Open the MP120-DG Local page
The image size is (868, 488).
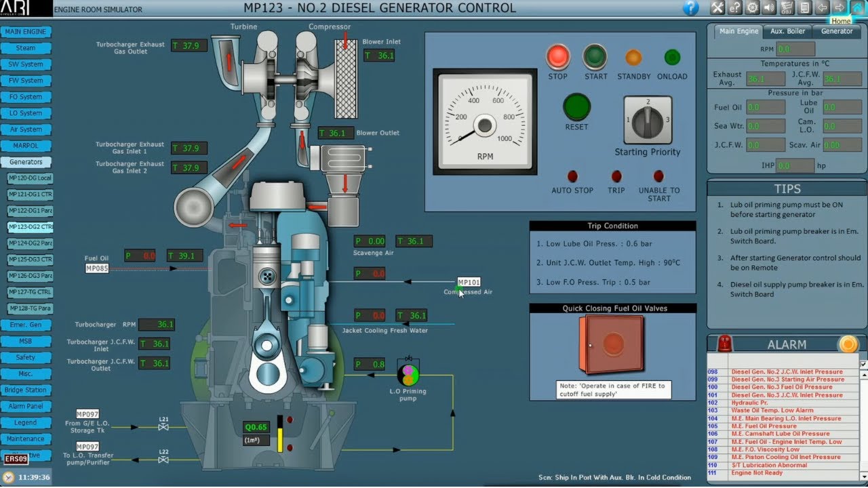click(x=30, y=178)
